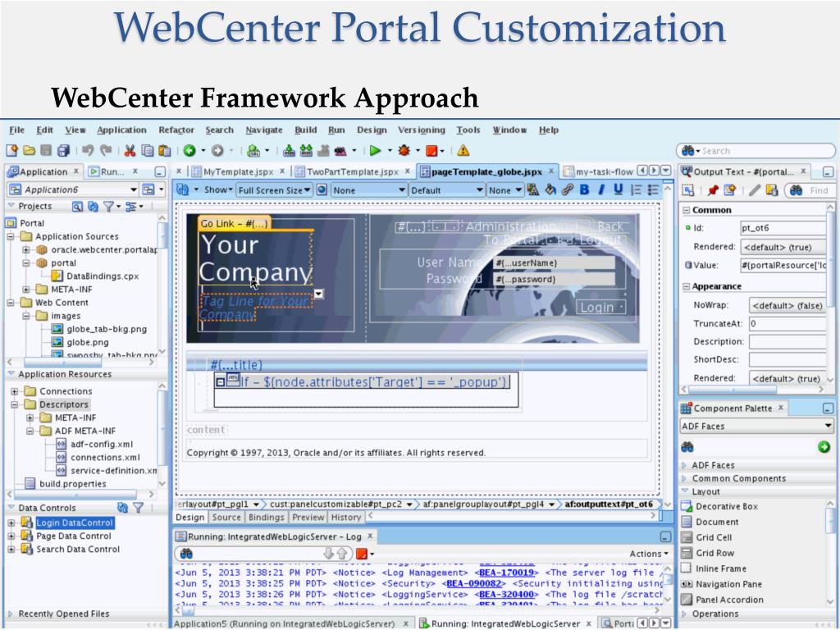This screenshot has width=840, height=630.
Task: Click the Login button in template preview
Action: coord(600,307)
